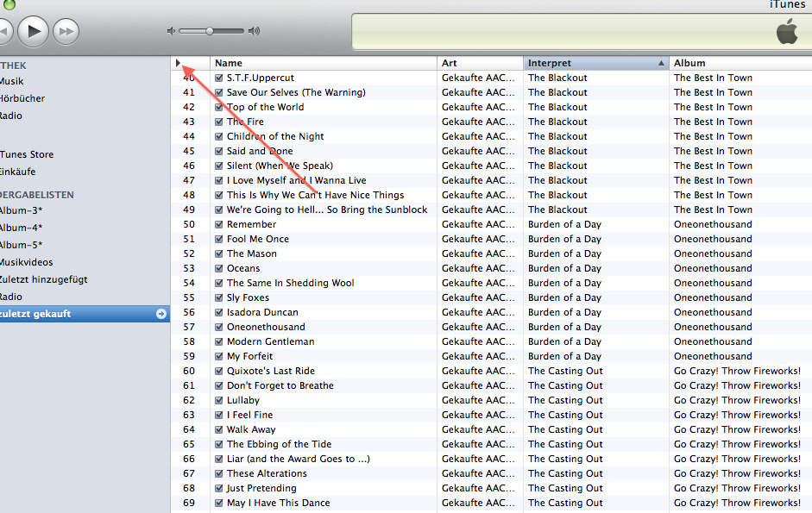Select Liar (and the Award Goes to ...)
Image resolution: width=812 pixels, height=513 pixels.
299,459
